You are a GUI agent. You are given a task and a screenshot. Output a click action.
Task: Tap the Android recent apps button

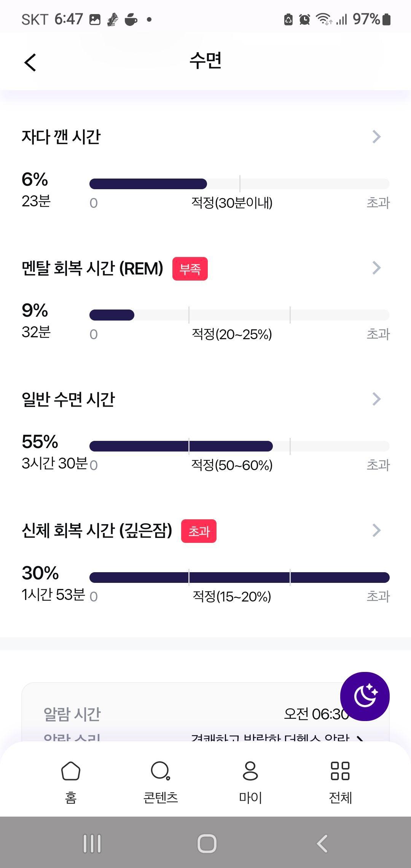click(x=92, y=843)
